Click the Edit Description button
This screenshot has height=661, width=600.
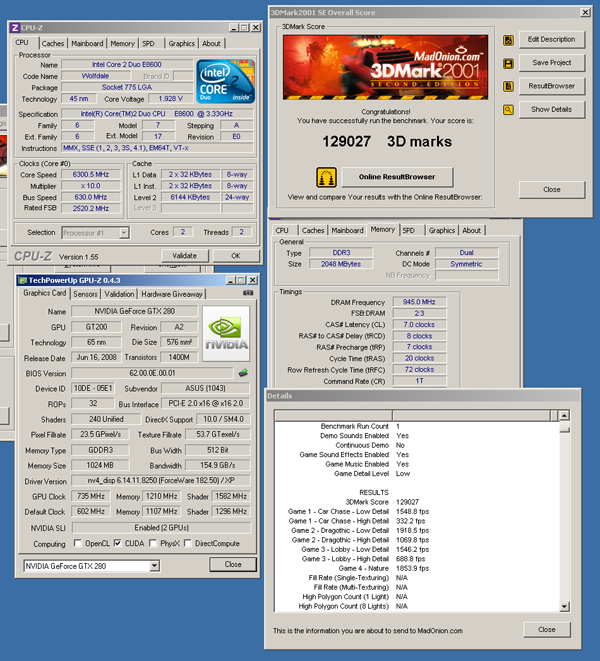coord(552,40)
